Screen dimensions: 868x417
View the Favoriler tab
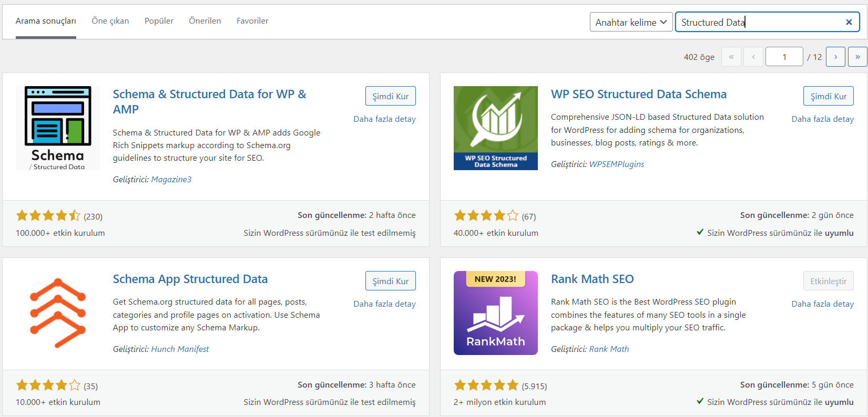coord(252,21)
